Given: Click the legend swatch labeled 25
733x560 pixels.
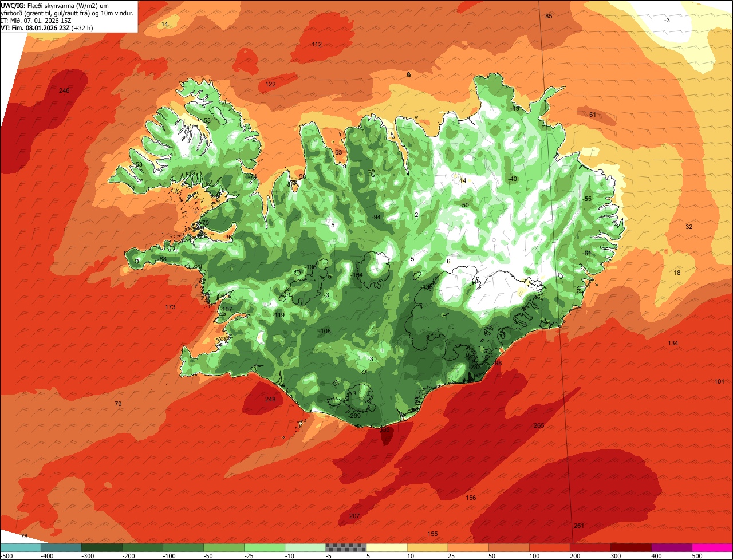Looking at the screenshot, I should pos(468,548).
